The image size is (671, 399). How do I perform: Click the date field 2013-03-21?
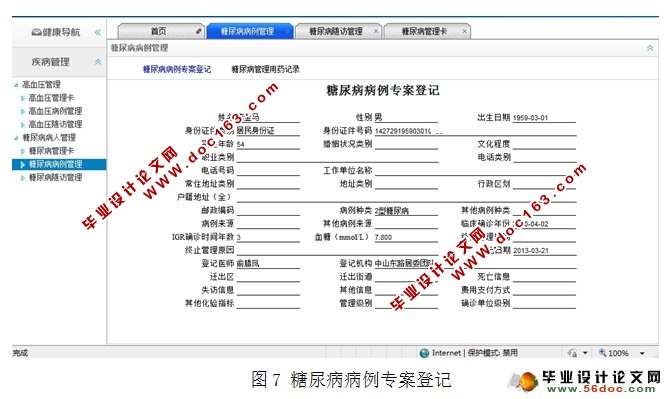[x=544, y=250]
